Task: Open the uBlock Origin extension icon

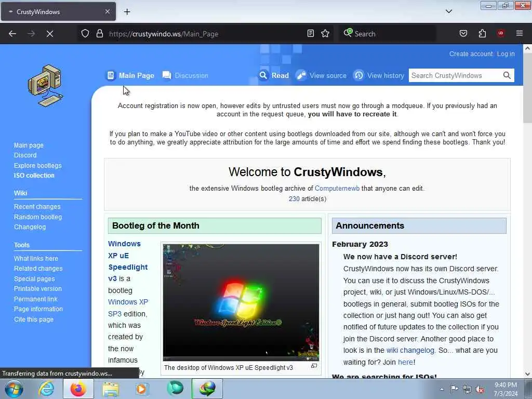Action: (x=500, y=33)
